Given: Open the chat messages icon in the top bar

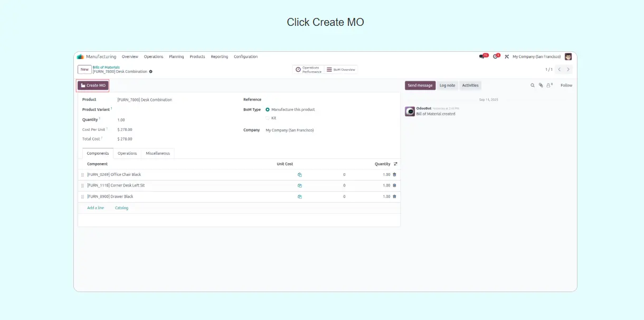Looking at the screenshot, I should click(x=481, y=57).
